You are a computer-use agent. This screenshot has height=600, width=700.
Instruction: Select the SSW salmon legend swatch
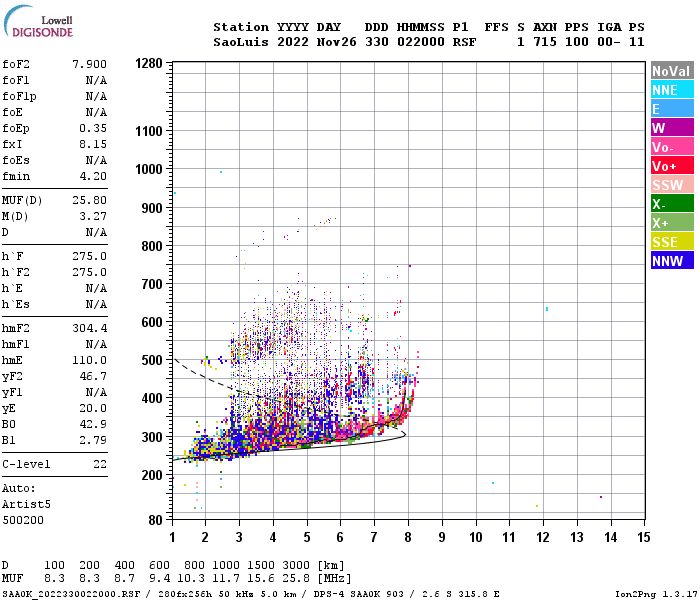point(672,185)
